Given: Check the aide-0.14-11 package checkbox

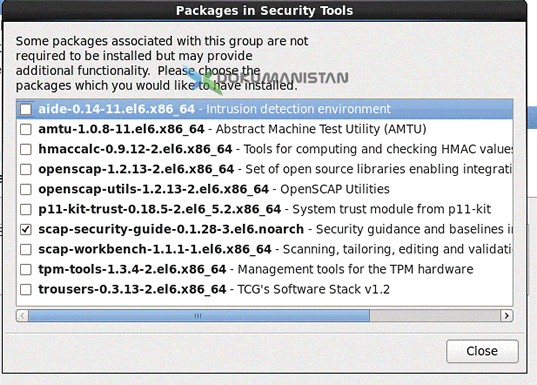Looking at the screenshot, I should (26, 109).
